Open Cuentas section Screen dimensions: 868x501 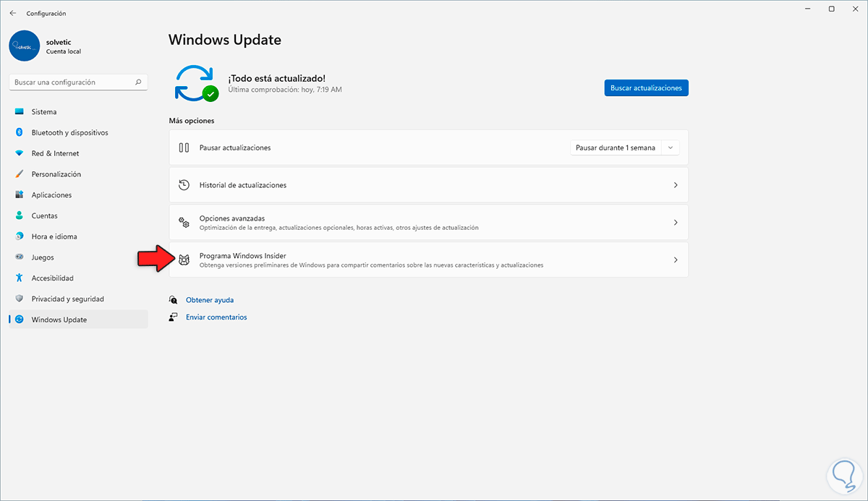78,215
